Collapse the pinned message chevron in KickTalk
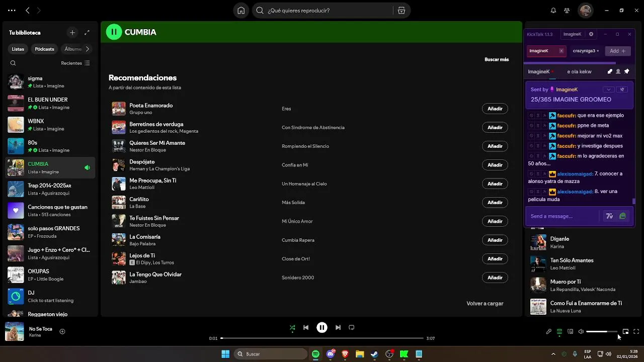 (609, 89)
